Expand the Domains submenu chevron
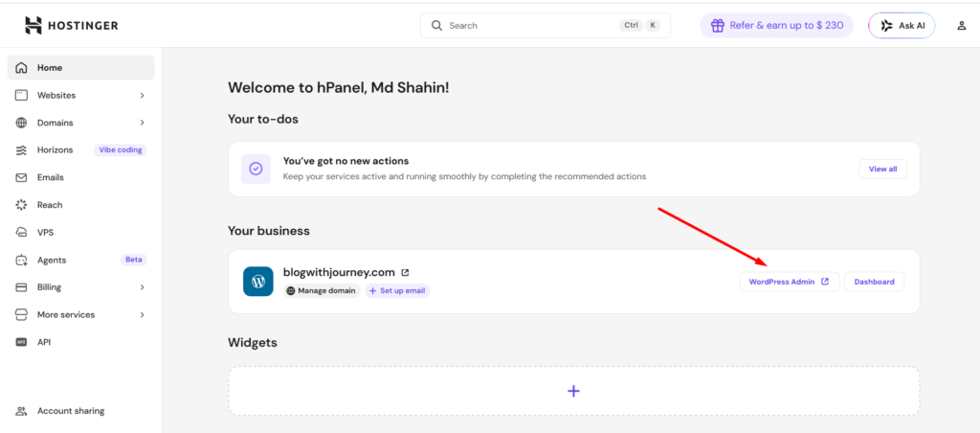 [x=142, y=123]
